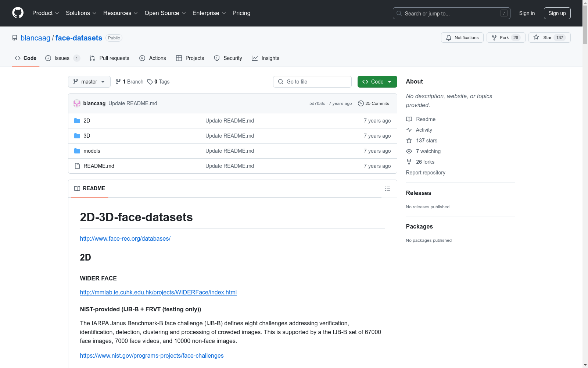Viewport: 588px width, 368px height.
Task: Click the Search or jump to field
Action: click(452, 13)
